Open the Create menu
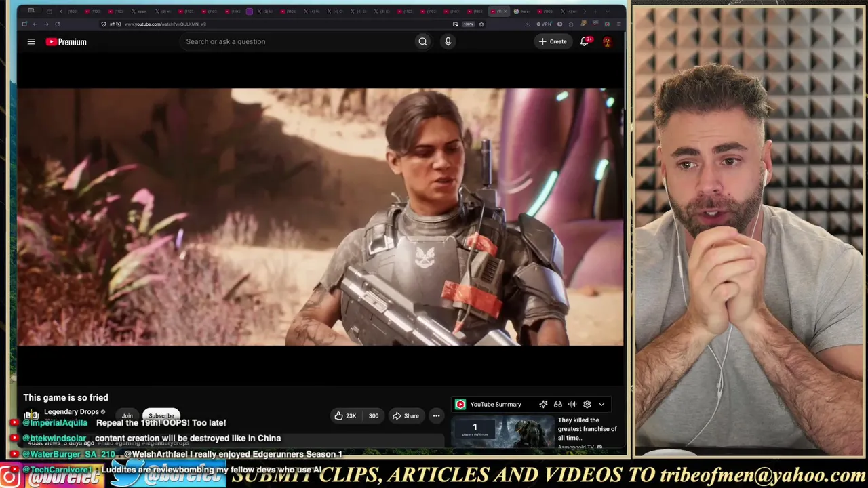The width and height of the screenshot is (868, 488). 553,41
